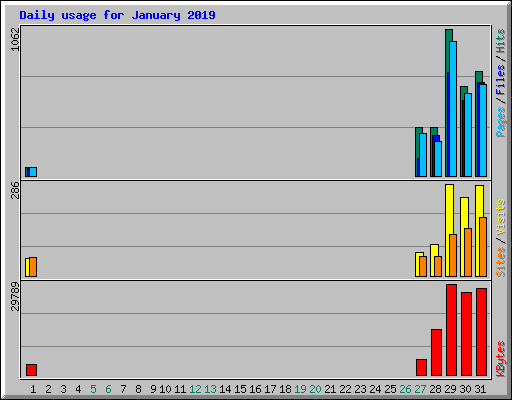
Task: Click the "Daily usage for January 2019" title
Action: (117, 15)
